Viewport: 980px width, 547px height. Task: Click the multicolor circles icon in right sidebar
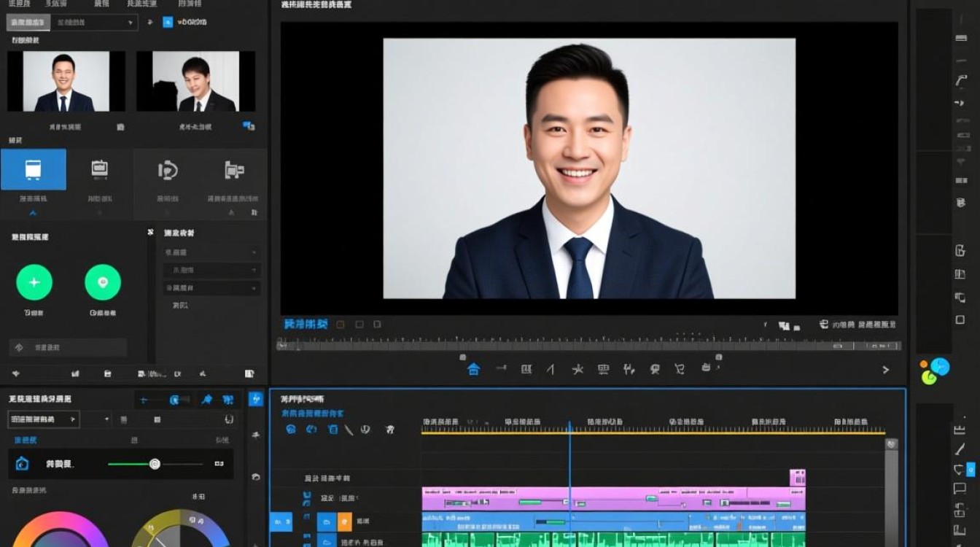coord(933,371)
